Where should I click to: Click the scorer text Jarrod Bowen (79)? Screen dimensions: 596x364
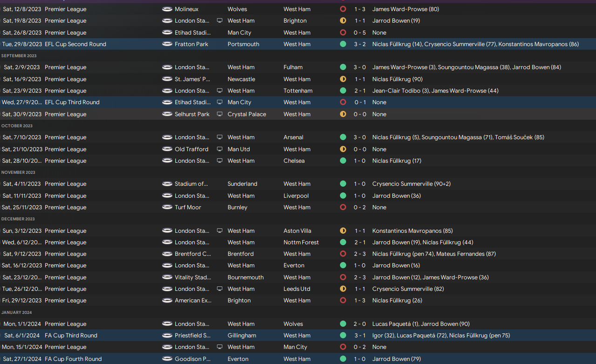(x=396, y=359)
